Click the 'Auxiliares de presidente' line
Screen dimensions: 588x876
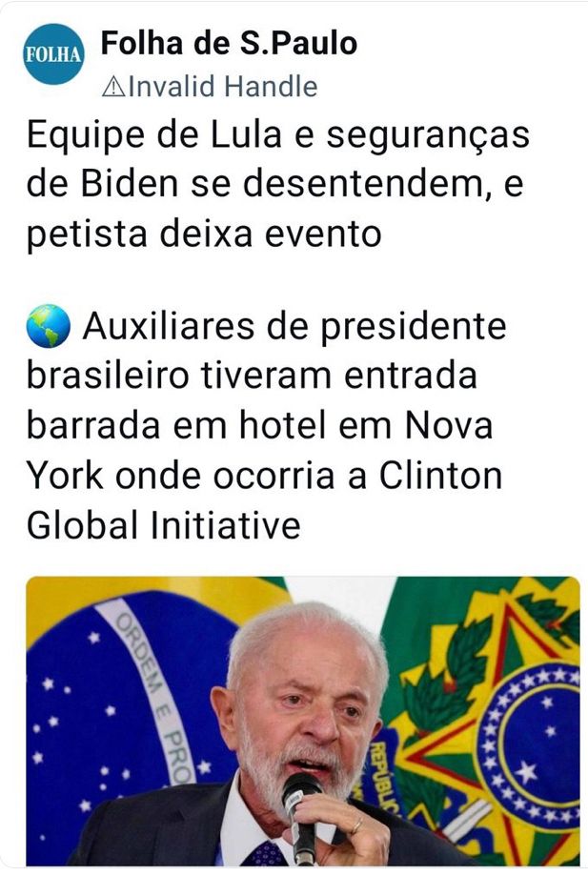coord(294,326)
